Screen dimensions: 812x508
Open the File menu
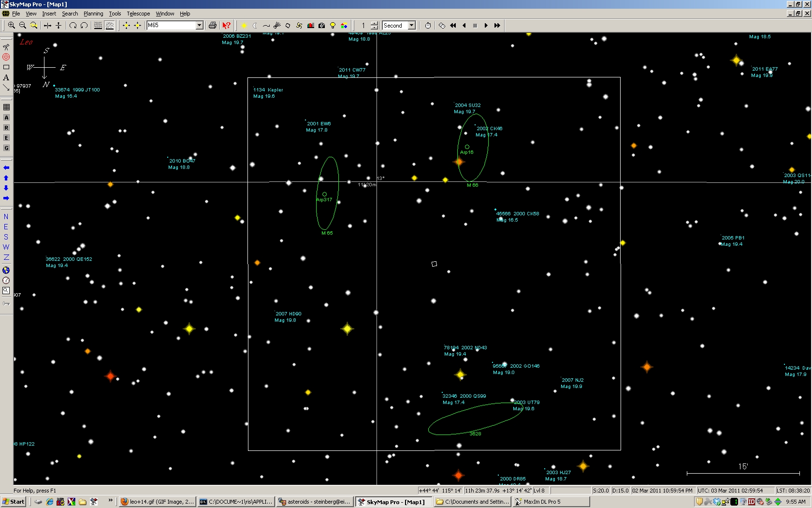coord(16,14)
